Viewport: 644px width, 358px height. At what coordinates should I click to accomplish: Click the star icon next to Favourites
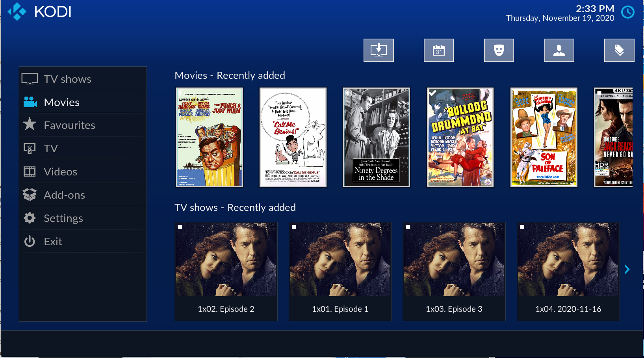[x=30, y=124]
